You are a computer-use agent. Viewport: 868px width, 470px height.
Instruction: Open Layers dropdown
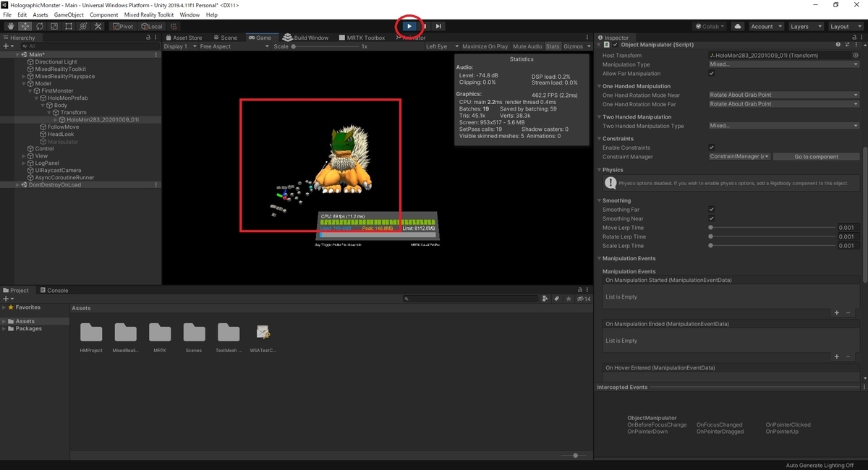tap(805, 26)
